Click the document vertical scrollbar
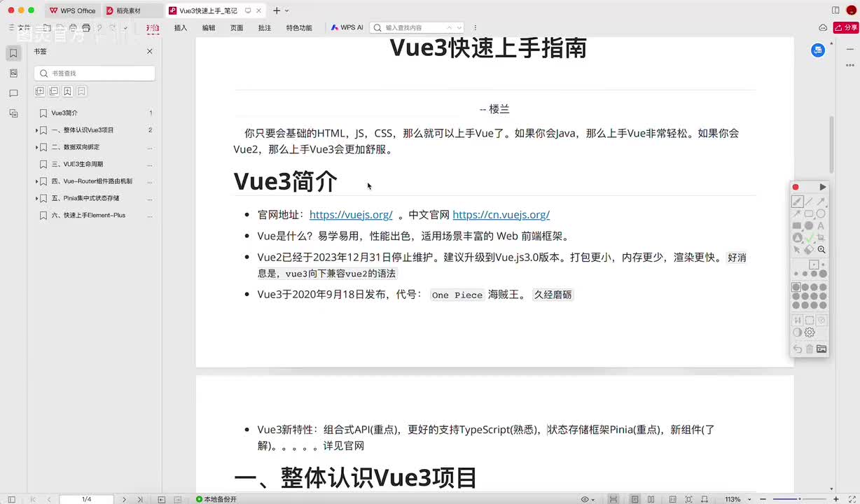Viewport: 860px width, 504px height. [831, 144]
